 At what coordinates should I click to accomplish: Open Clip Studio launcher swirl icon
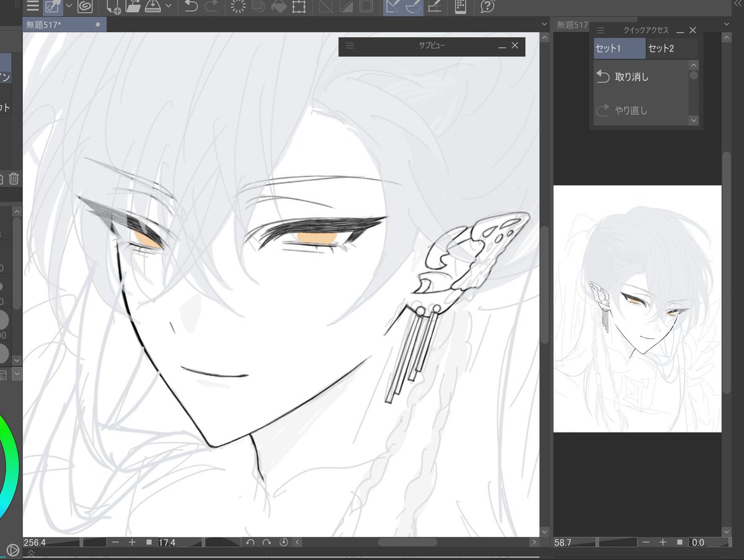pos(85,7)
